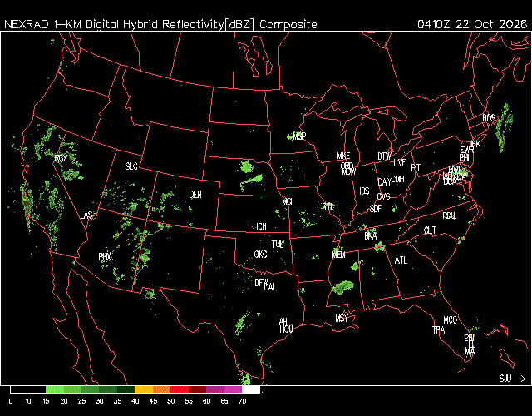Click the "BOS" airport label
This screenshot has height=416, width=532.
click(x=489, y=118)
